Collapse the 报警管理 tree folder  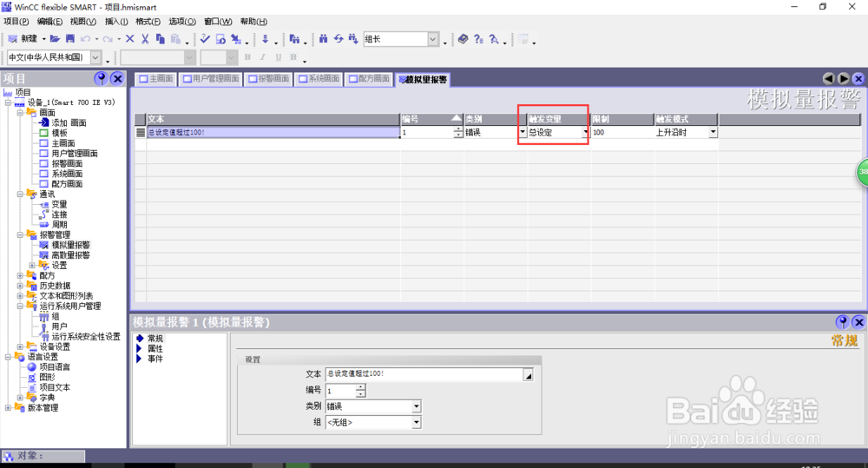pyautogui.click(x=20, y=234)
